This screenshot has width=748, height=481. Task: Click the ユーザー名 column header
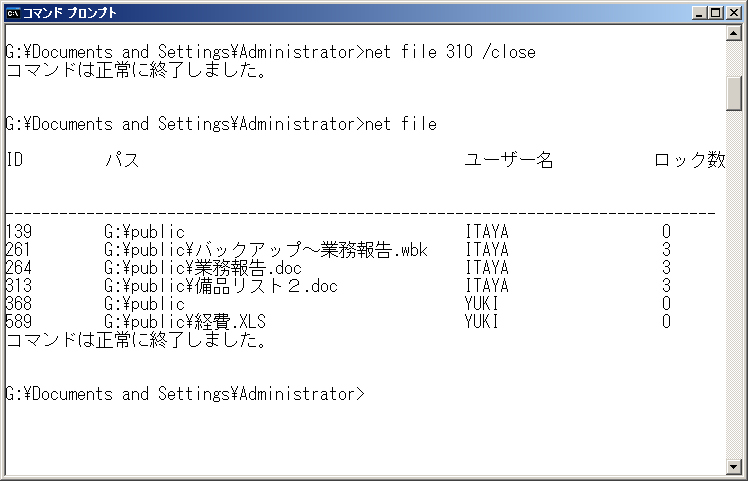[x=509, y=160]
